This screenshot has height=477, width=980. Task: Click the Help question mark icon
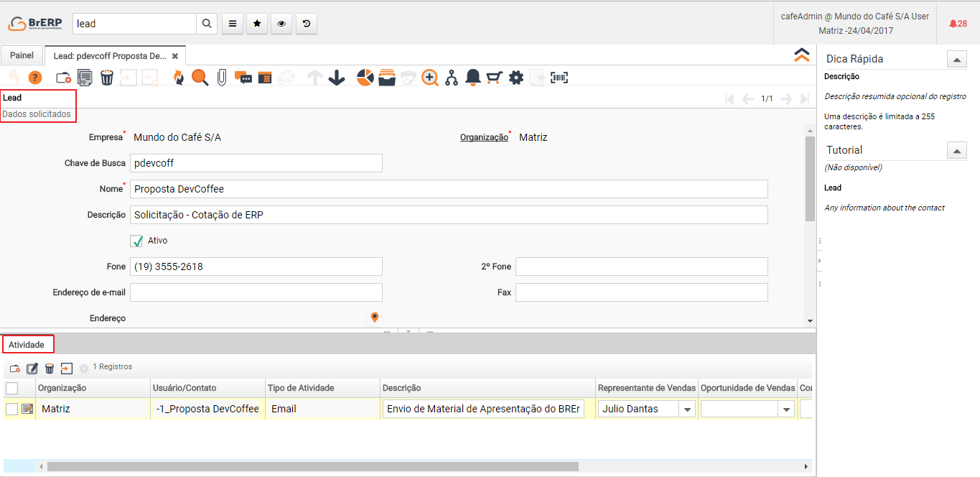click(x=35, y=78)
